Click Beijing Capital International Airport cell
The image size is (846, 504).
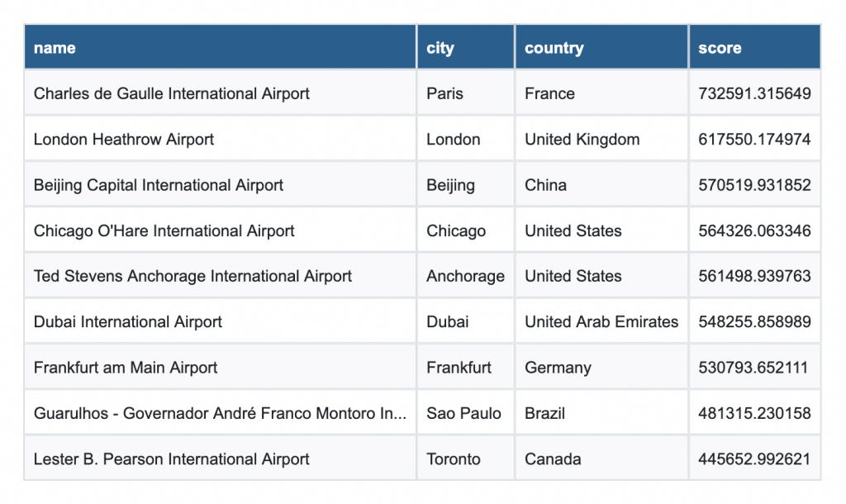(x=159, y=185)
